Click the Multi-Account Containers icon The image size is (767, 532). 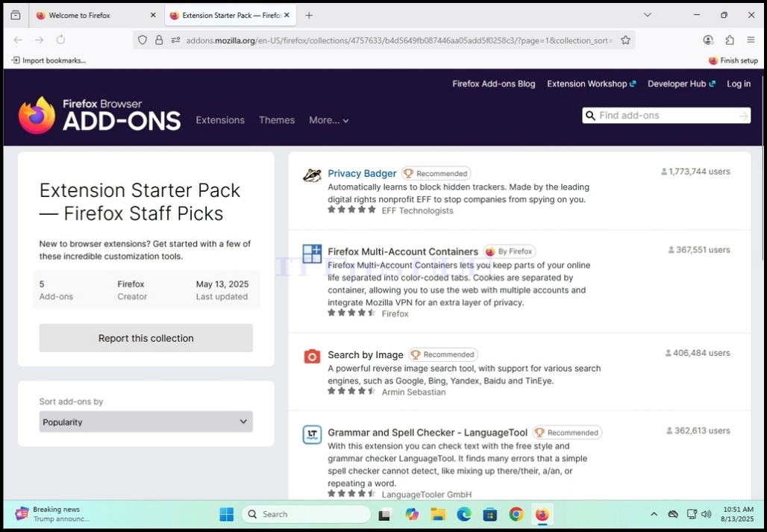312,254
